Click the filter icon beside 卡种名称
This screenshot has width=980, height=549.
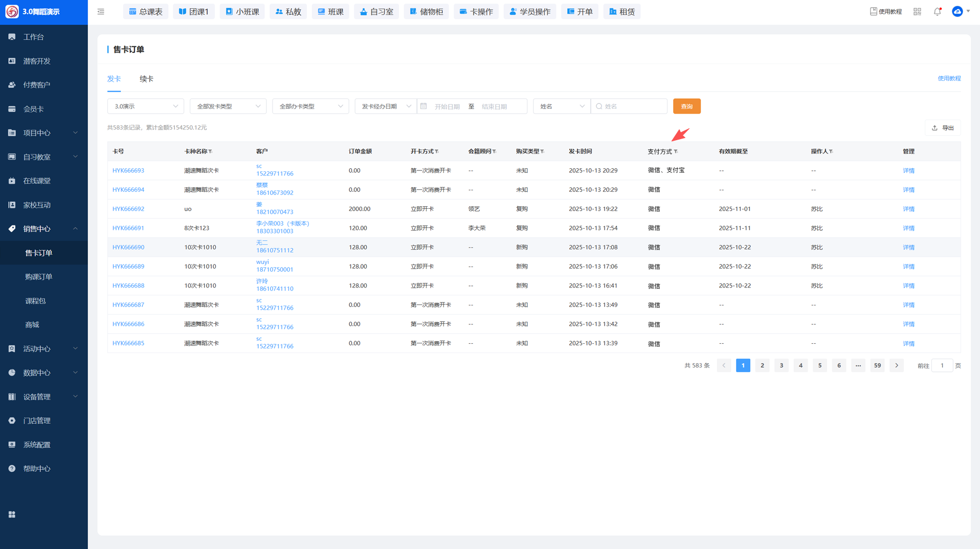point(211,151)
